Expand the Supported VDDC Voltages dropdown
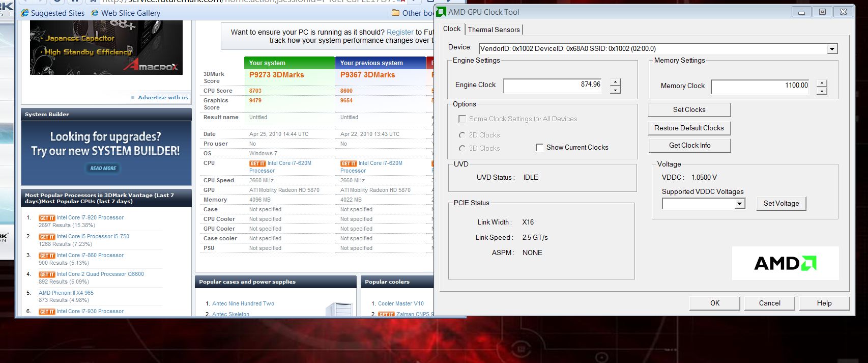 pos(740,204)
